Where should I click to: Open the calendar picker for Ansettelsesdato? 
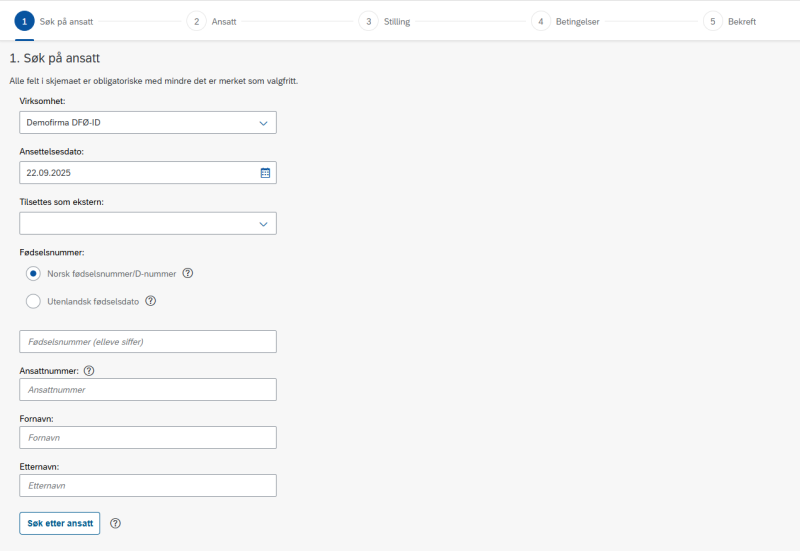pos(265,173)
